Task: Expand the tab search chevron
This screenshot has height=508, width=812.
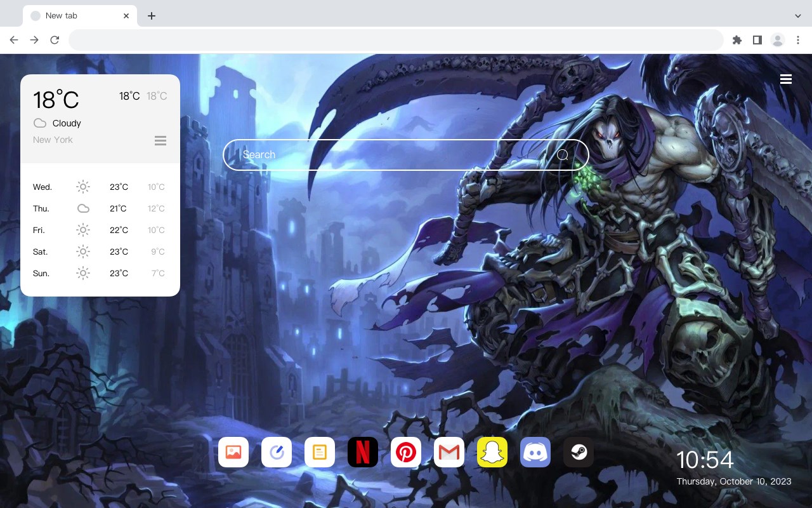Action: [x=798, y=16]
